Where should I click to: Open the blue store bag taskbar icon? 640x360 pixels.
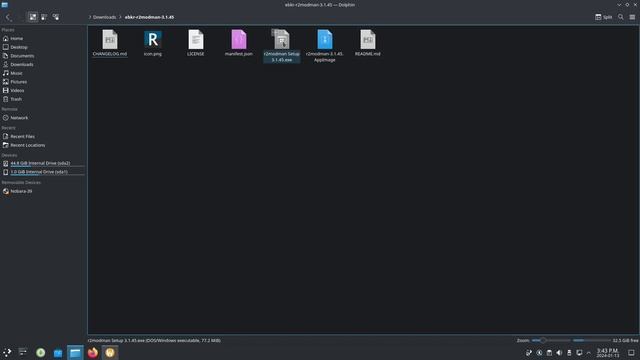[x=58, y=353]
